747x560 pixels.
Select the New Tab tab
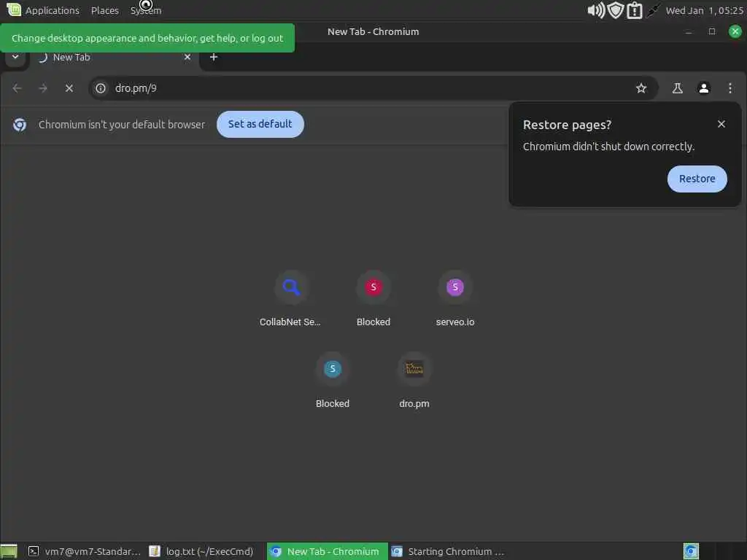(x=113, y=57)
